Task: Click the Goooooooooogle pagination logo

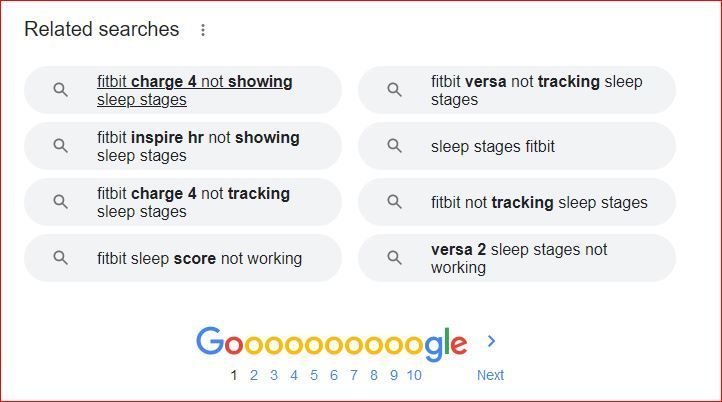Action: point(331,342)
